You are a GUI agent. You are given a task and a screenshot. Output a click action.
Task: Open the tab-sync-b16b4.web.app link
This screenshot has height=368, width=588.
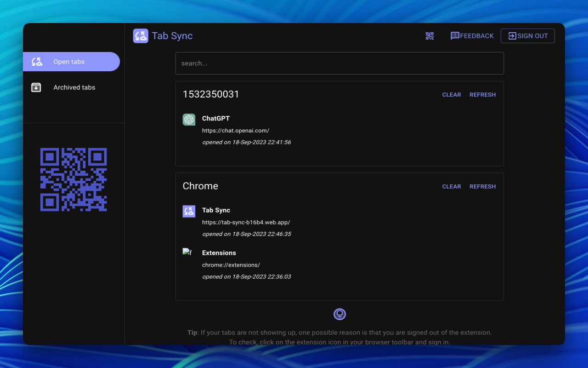tap(246, 222)
